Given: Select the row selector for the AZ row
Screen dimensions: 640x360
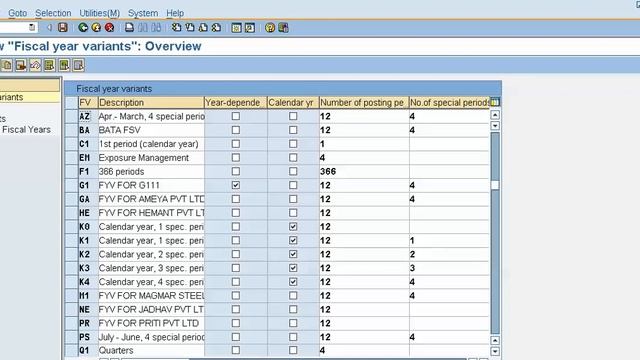Looking at the screenshot, I should coord(71,116).
